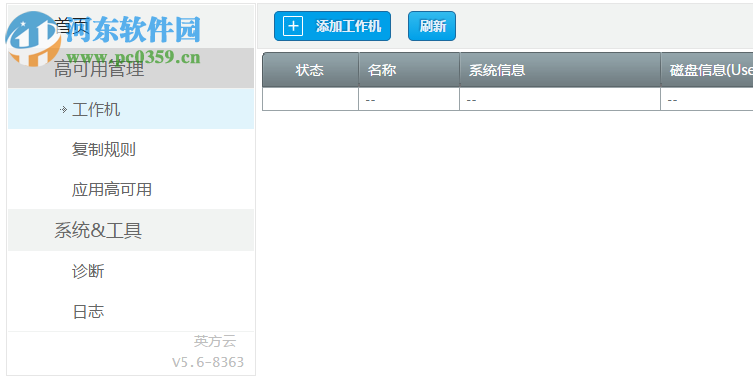Click the 英方云 text in sidebar footer
This screenshot has height=392, width=753.
point(215,341)
